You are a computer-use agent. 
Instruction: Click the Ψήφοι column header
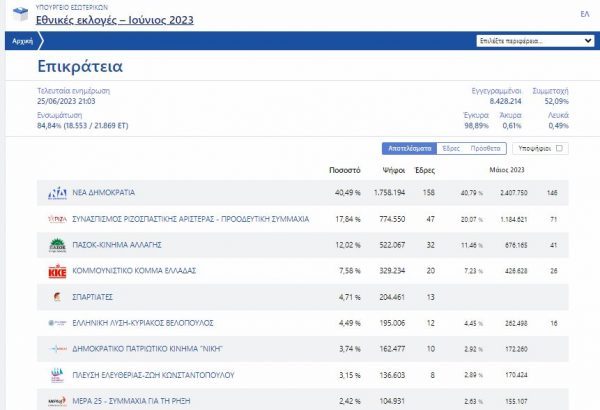tap(391, 170)
